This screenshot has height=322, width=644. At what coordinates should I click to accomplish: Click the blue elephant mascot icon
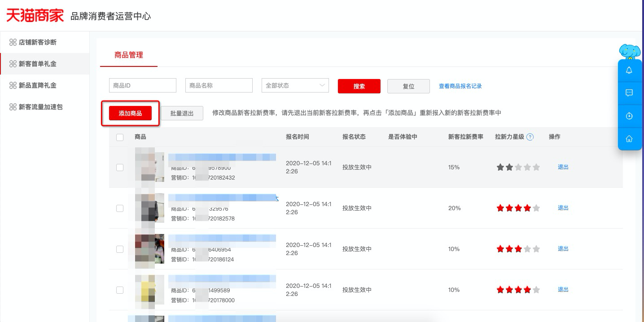[629, 52]
